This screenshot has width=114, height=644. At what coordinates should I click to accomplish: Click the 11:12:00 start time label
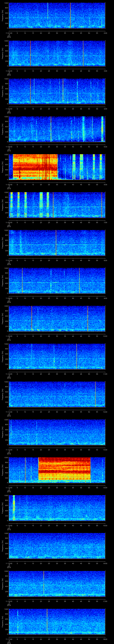[9, 450]
